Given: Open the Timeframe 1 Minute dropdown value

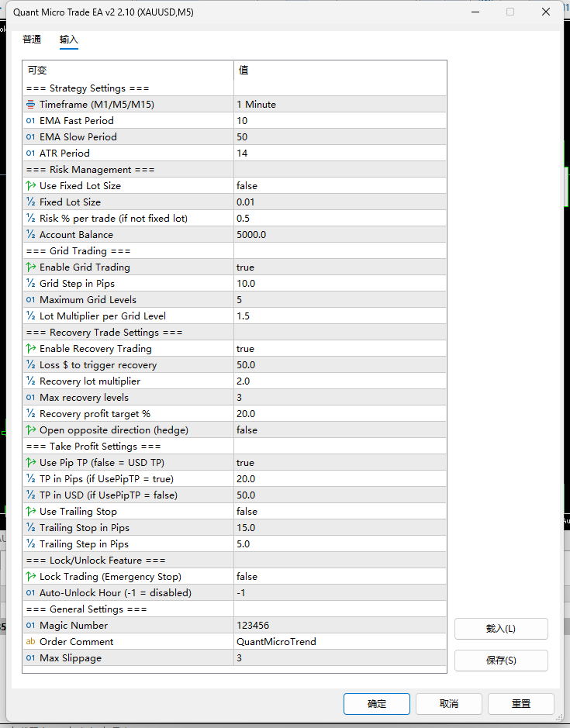Looking at the screenshot, I should 340,105.
